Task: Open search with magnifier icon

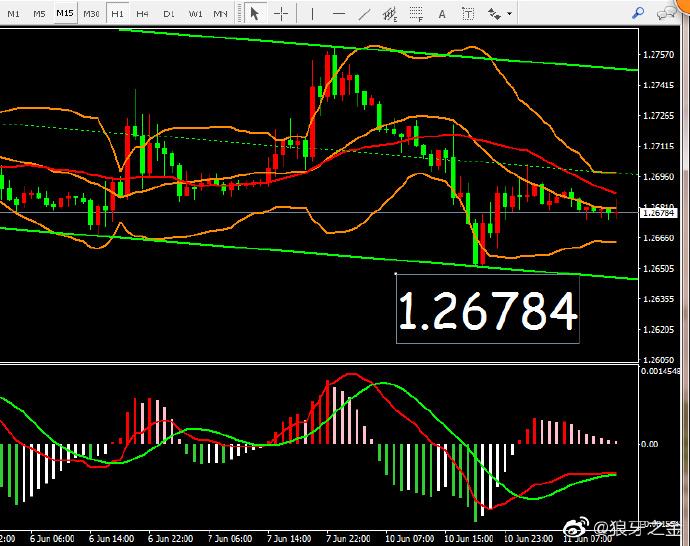Action: coord(638,13)
